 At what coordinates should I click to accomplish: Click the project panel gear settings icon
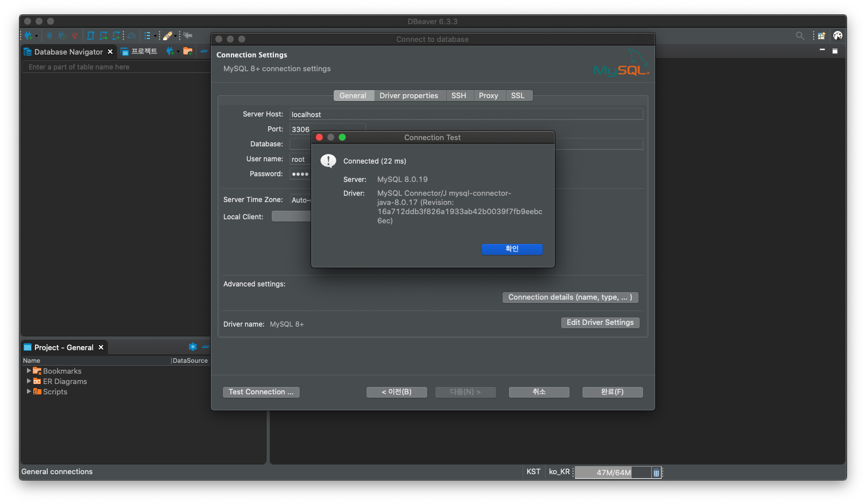193,347
